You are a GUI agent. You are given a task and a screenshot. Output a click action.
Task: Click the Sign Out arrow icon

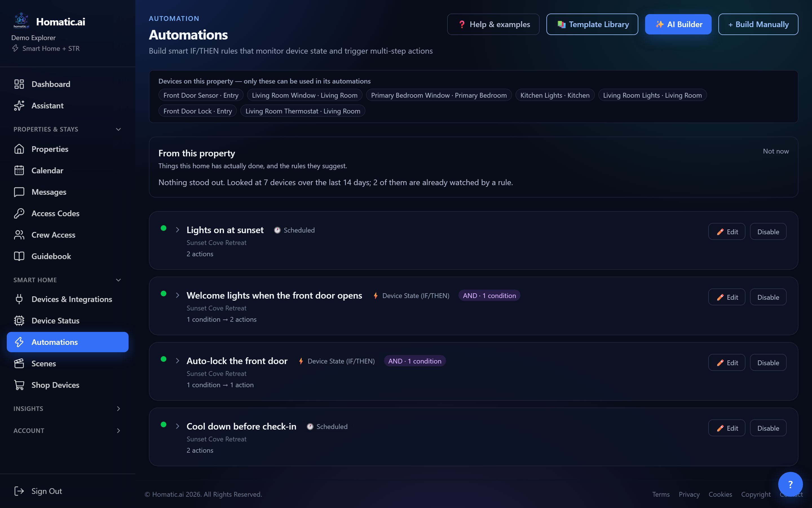pyautogui.click(x=19, y=491)
